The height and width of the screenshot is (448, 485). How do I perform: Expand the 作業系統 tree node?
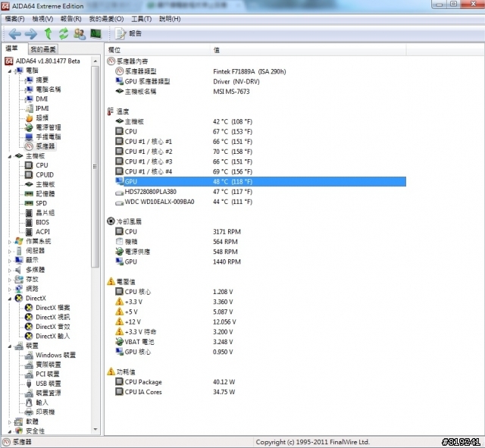point(10,242)
